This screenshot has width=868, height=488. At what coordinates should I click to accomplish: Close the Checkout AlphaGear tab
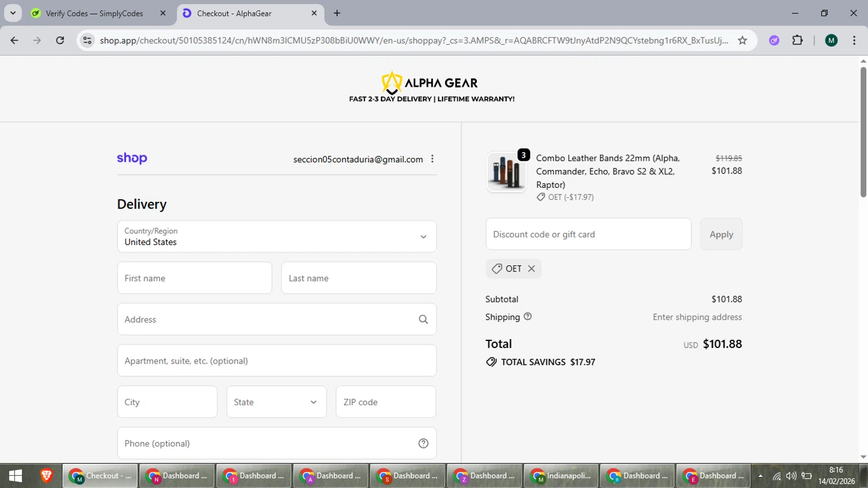pyautogui.click(x=314, y=13)
